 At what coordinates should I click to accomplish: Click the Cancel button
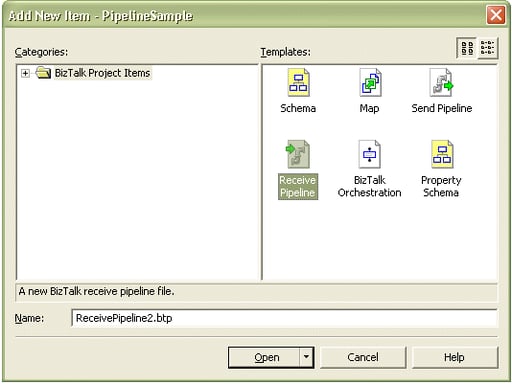(x=363, y=357)
